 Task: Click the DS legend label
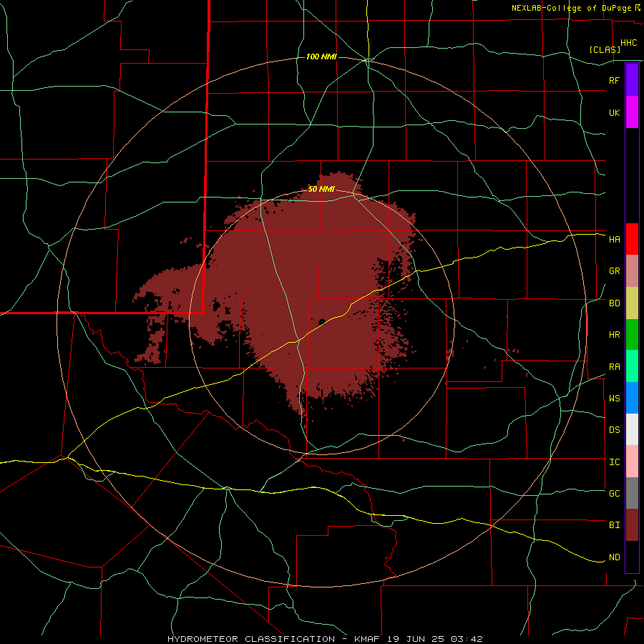coord(614,430)
